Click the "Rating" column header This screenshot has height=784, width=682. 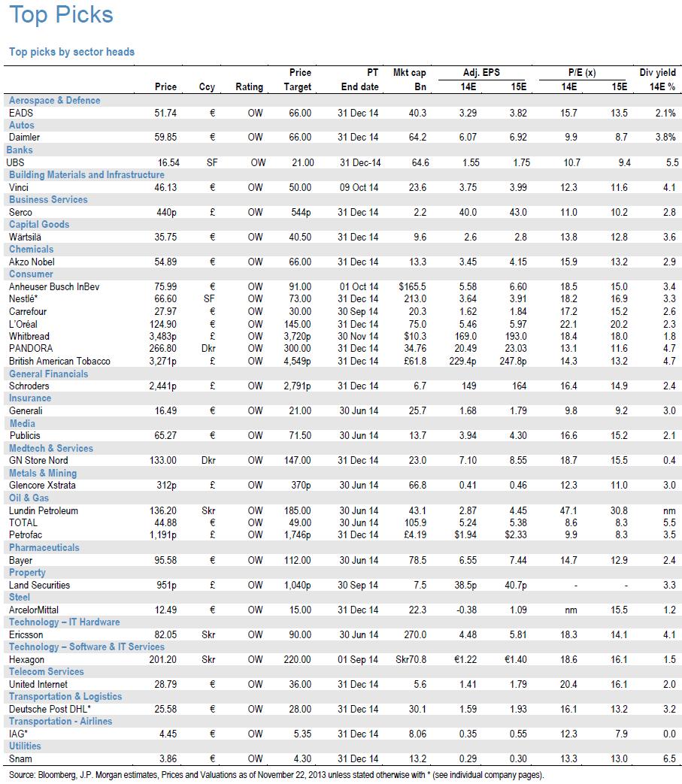[x=249, y=86]
